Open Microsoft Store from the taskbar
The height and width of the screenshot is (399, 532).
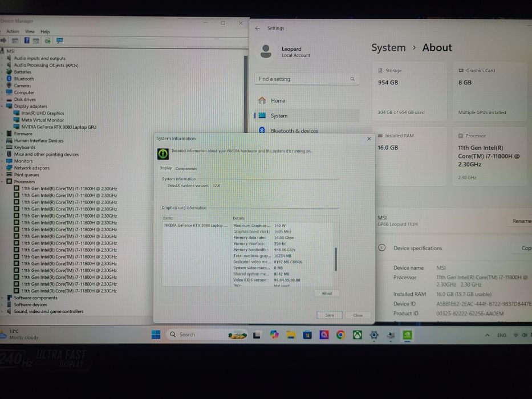pyautogui.click(x=307, y=335)
